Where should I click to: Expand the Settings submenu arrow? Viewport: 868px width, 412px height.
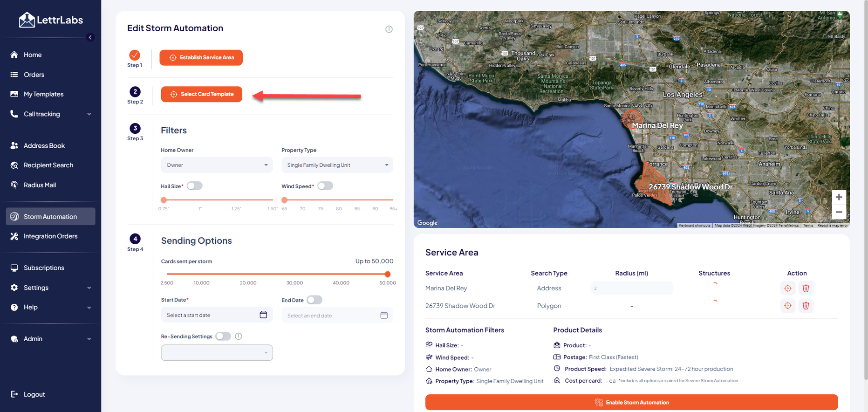(89, 288)
